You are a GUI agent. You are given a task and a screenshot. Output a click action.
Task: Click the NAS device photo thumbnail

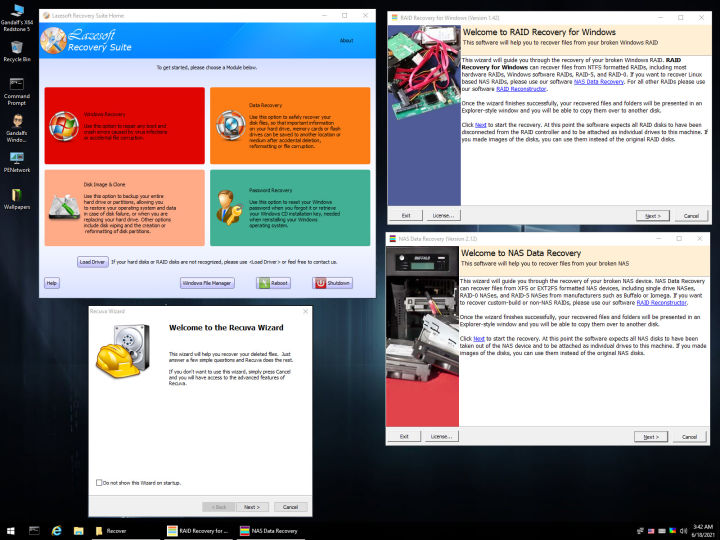(422, 336)
